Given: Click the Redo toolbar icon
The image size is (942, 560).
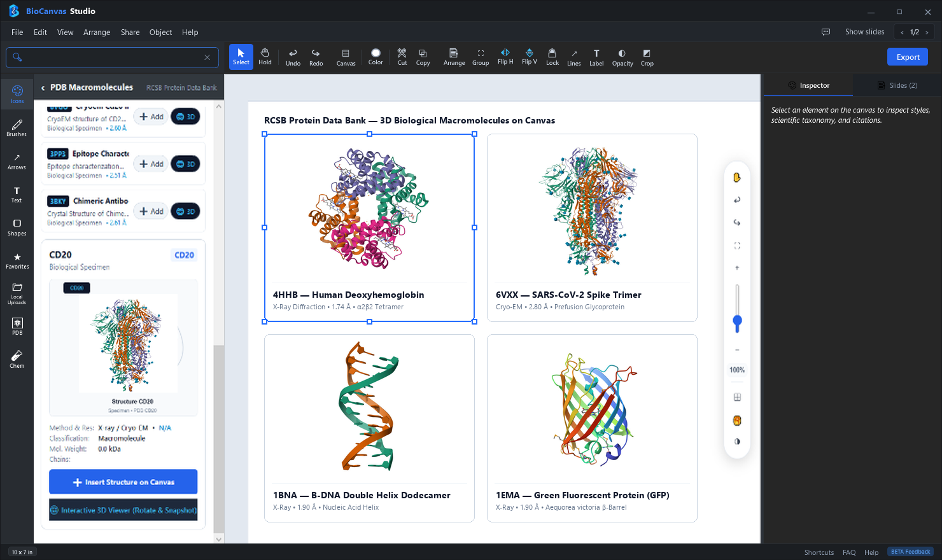Looking at the screenshot, I should (316, 57).
